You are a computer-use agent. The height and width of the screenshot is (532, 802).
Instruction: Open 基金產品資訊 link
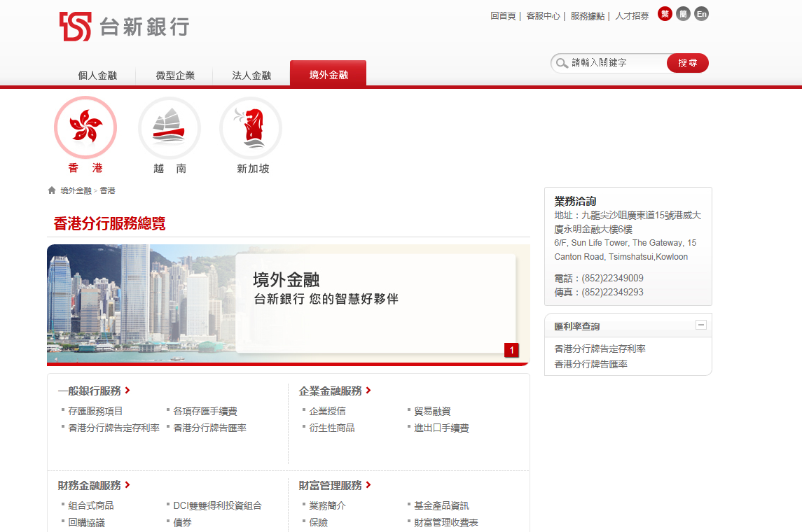441,505
